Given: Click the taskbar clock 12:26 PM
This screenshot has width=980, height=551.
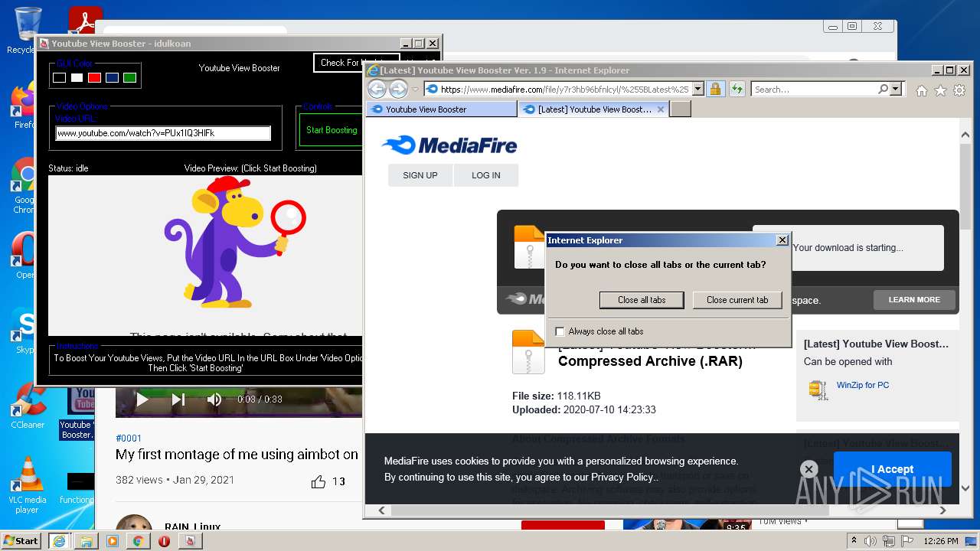Looking at the screenshot, I should (x=941, y=541).
